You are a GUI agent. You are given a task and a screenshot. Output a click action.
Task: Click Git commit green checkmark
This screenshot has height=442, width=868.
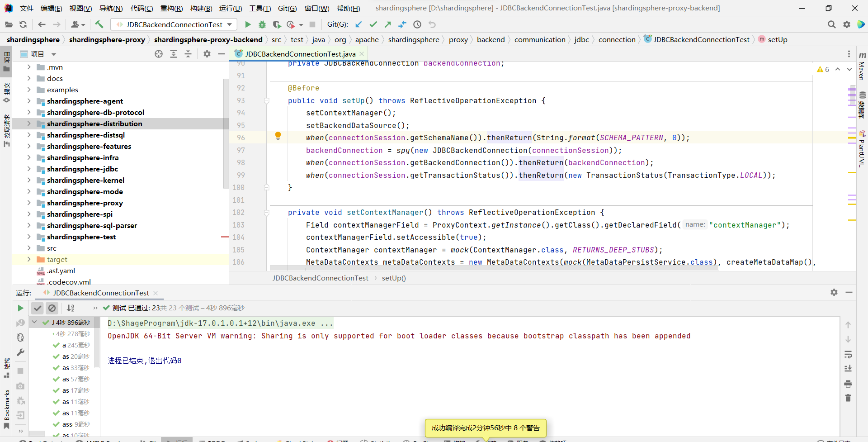point(373,24)
